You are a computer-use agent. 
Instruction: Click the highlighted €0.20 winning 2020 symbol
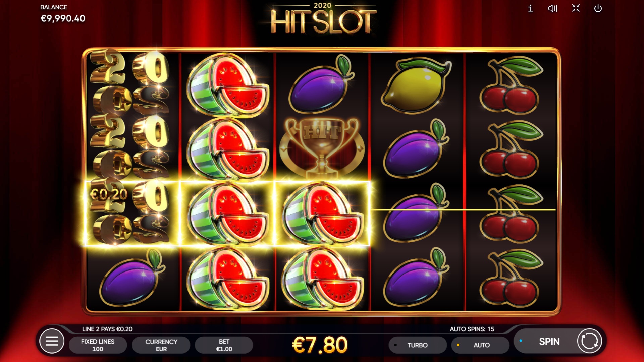131,214
